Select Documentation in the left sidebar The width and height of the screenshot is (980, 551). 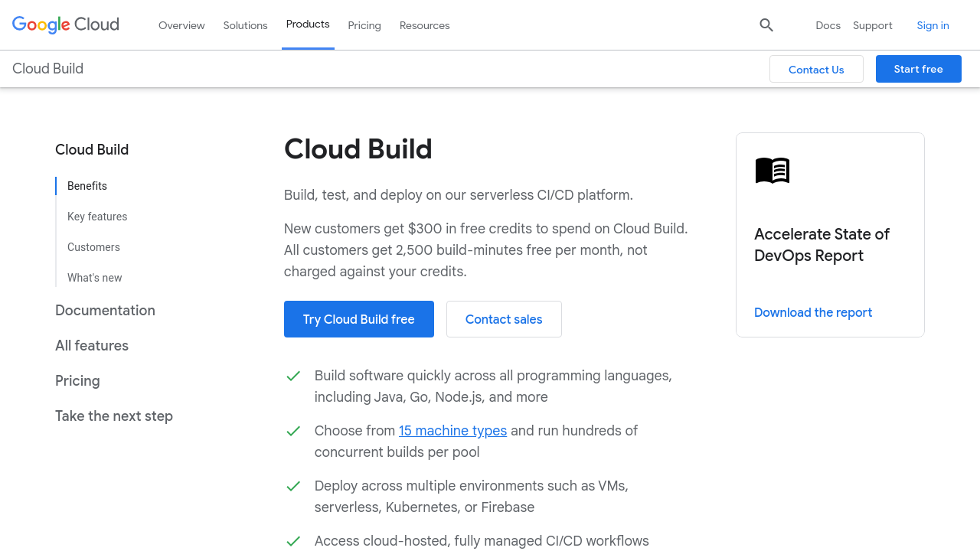105,310
